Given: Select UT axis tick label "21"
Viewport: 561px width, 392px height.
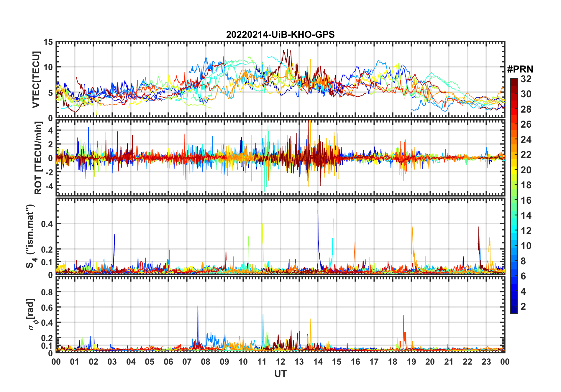Looking at the screenshot, I should click(x=449, y=362).
